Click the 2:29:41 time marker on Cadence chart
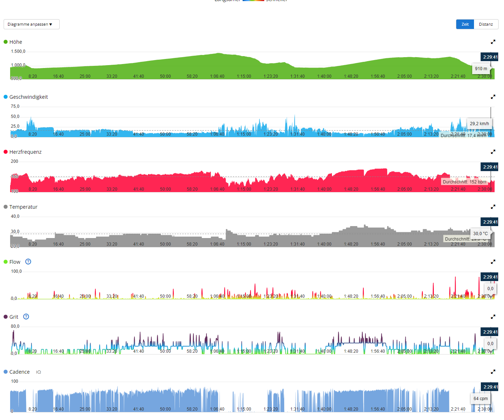The image size is (504, 420). click(490, 387)
